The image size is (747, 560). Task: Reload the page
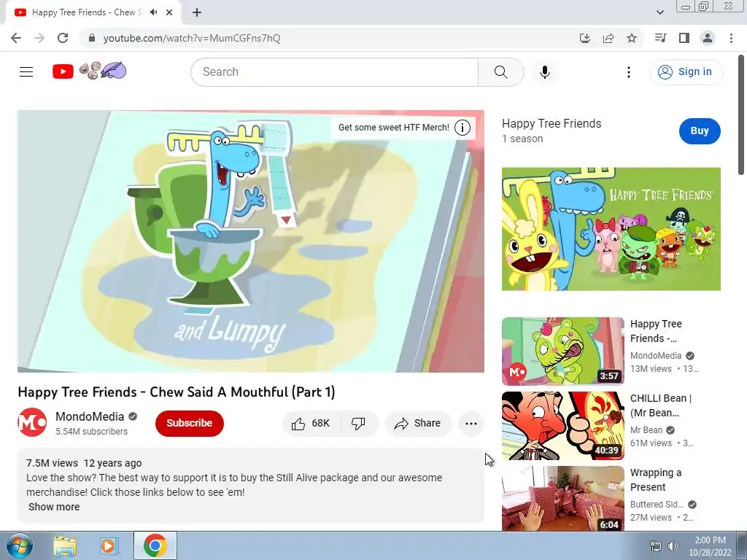pos(63,38)
